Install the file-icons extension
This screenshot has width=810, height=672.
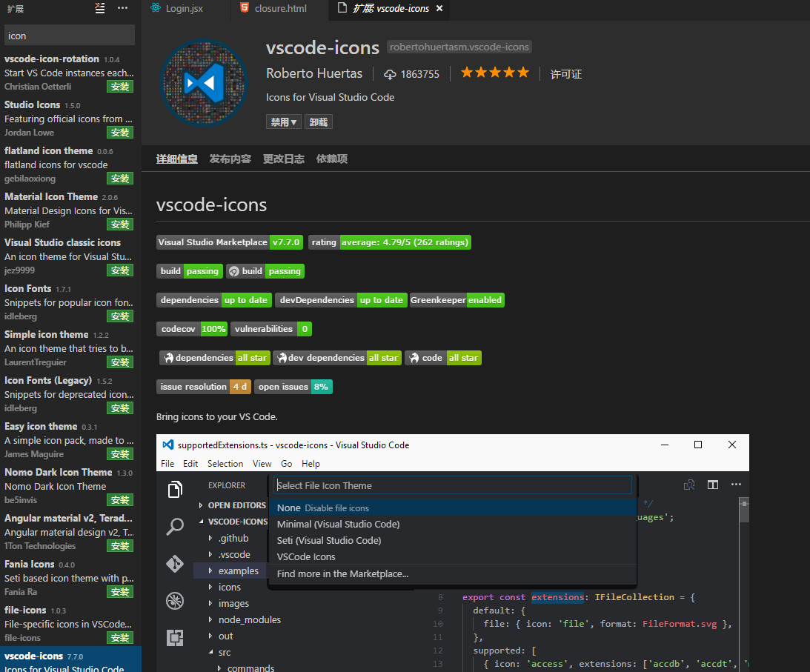point(120,638)
